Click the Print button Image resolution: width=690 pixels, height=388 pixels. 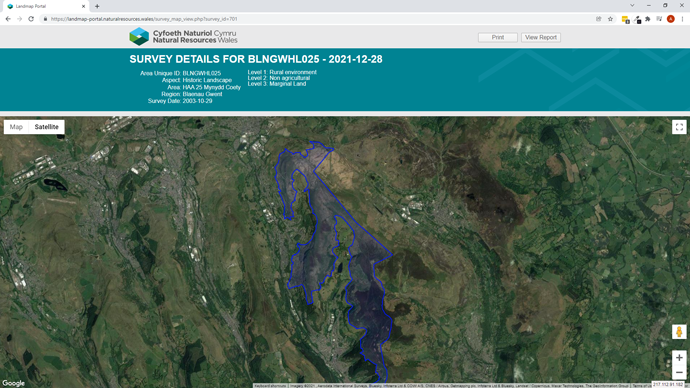coord(498,37)
